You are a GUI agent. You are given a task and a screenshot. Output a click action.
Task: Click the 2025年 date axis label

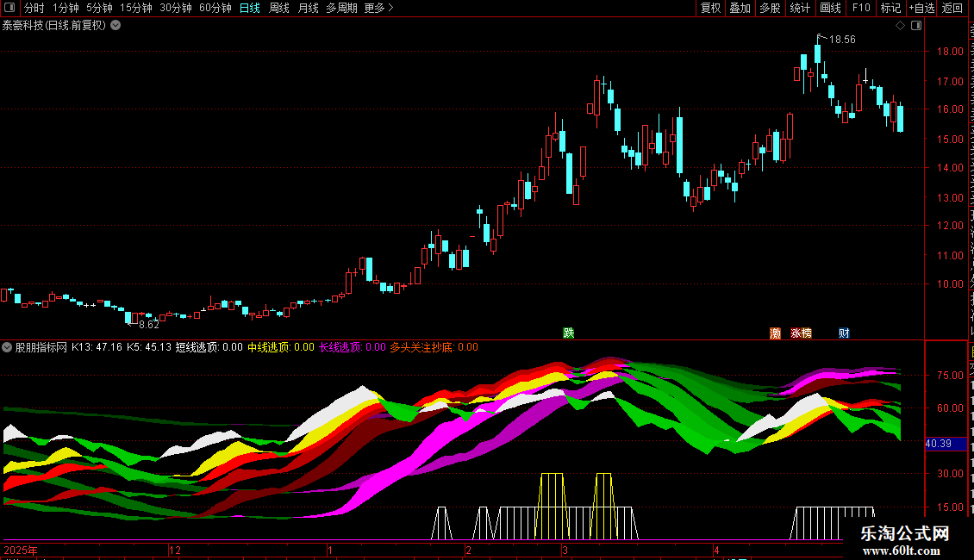pyautogui.click(x=21, y=550)
